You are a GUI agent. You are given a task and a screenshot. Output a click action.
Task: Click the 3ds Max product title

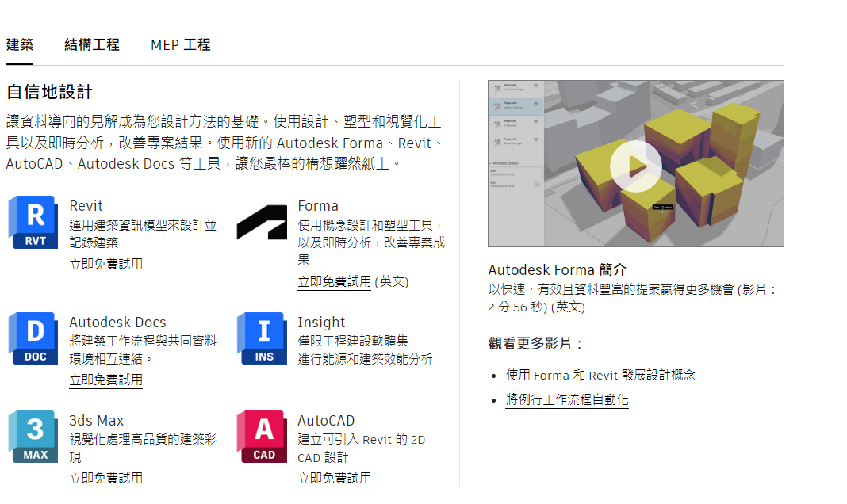(x=96, y=420)
